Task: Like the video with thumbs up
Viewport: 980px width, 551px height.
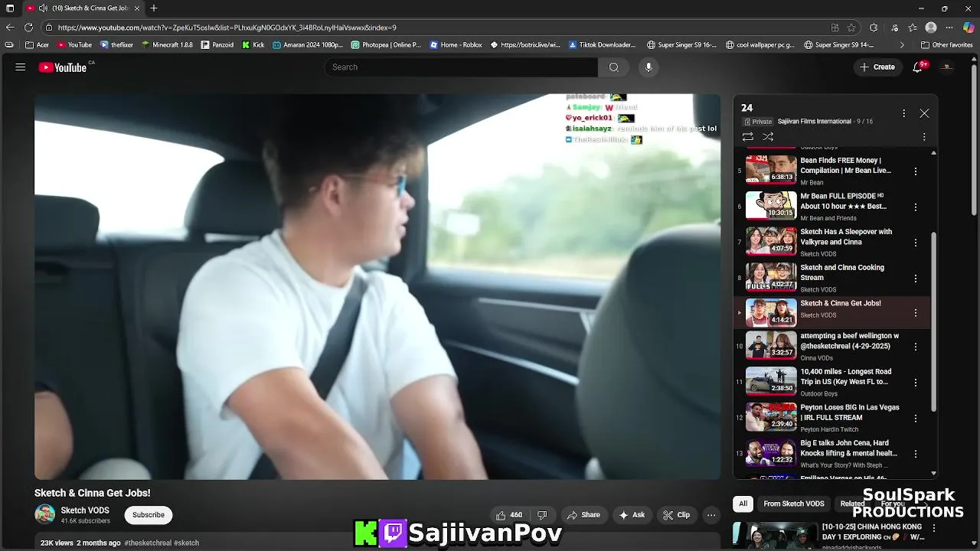Action: click(x=509, y=515)
